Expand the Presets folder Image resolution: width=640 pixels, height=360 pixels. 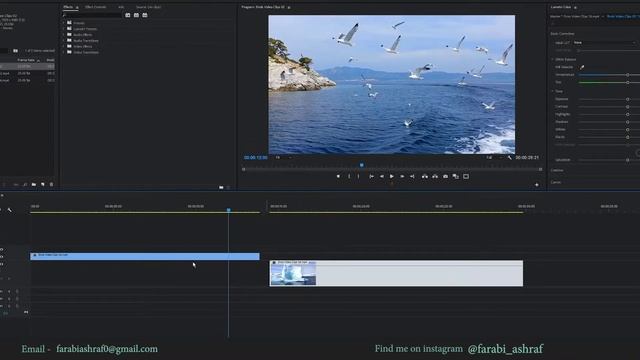64,23
